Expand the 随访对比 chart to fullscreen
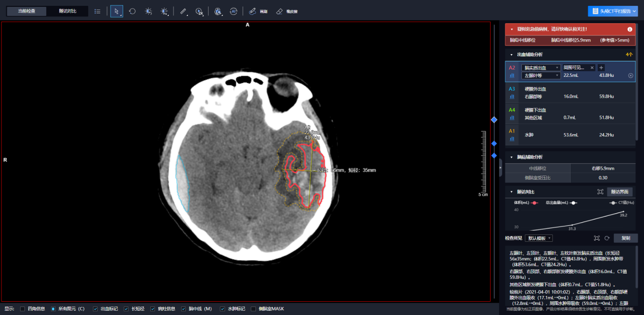This screenshot has height=315, width=644. click(x=600, y=192)
